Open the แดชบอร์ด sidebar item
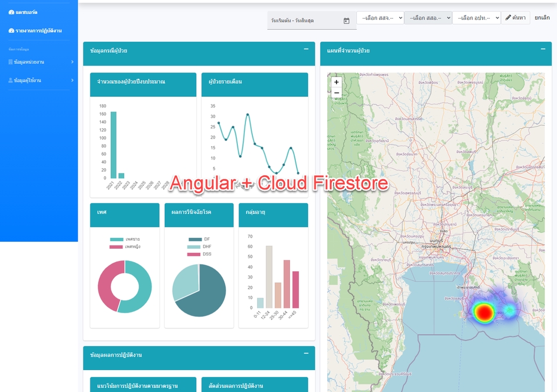Screen dimensions: 557x392 23,12
